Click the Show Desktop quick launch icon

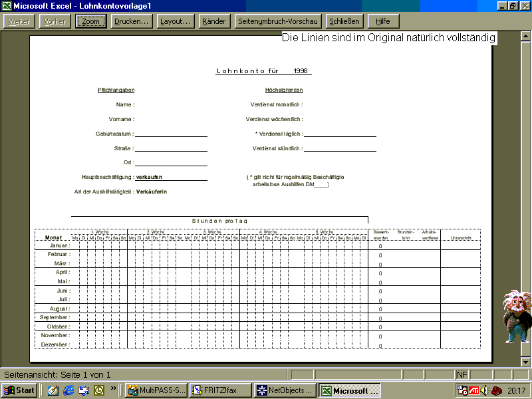pyautogui.click(x=53, y=390)
